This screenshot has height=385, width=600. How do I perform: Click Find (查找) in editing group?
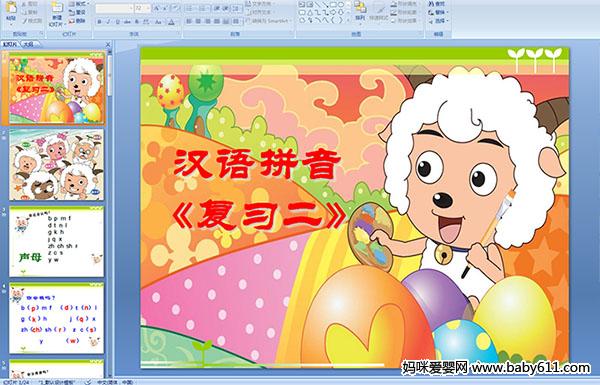[437, 4]
